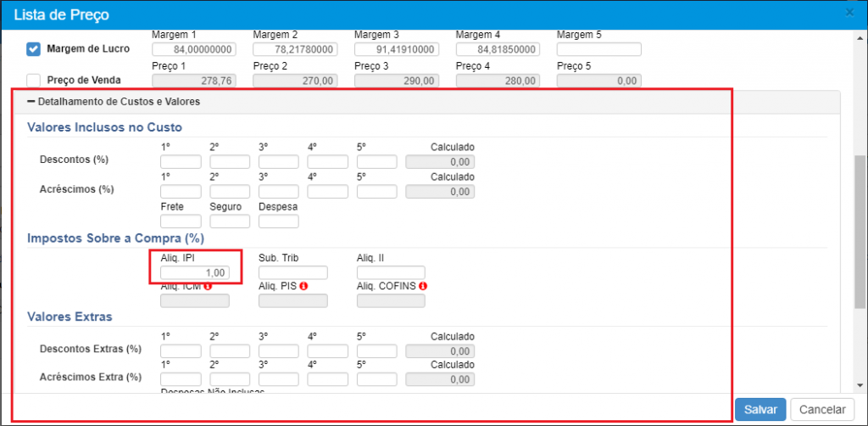Select the Seguro input field
Image resolution: width=868 pixels, height=426 pixels.
pos(230,221)
